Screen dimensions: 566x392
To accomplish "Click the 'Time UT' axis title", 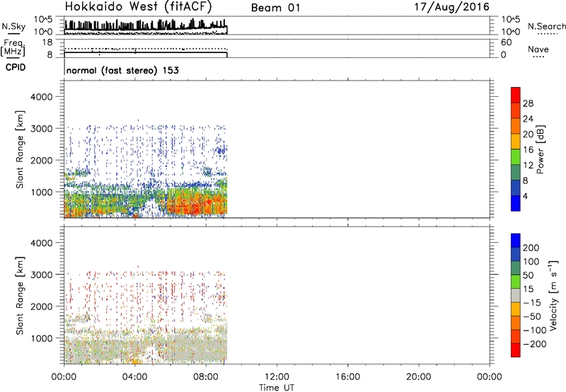I will [277, 388].
